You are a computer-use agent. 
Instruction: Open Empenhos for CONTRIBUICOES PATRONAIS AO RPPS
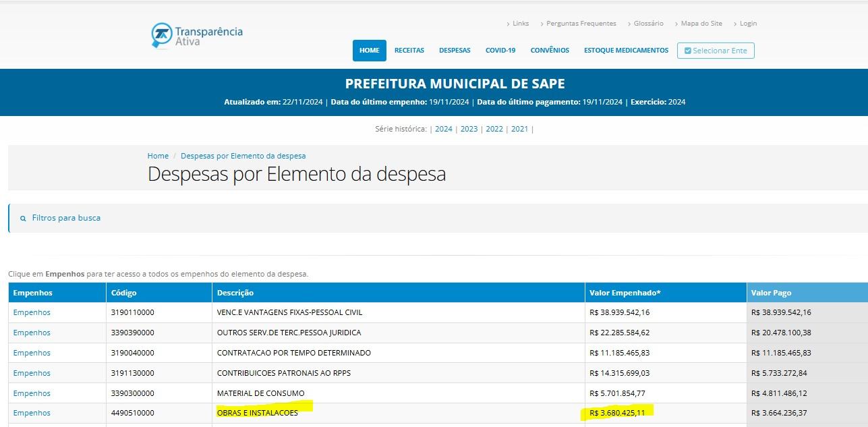click(x=32, y=373)
